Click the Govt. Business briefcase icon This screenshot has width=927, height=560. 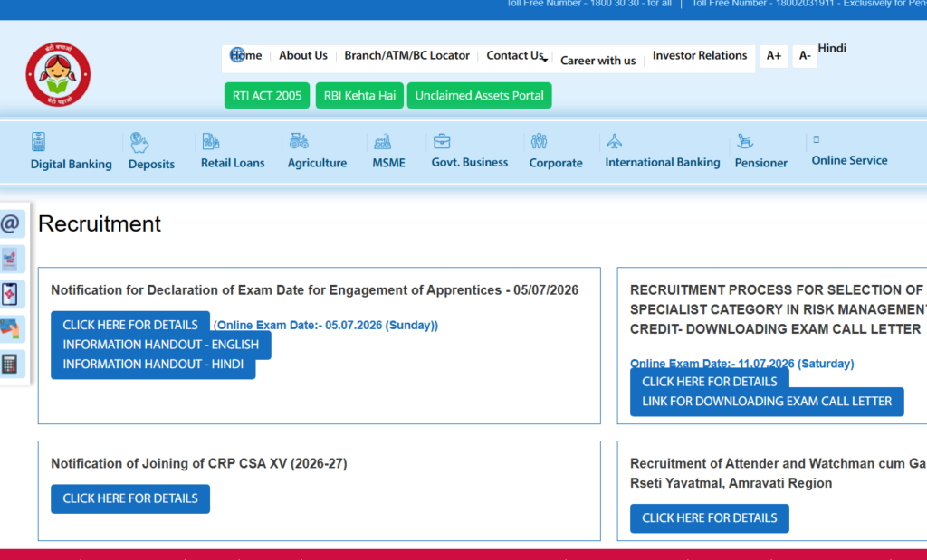(442, 141)
